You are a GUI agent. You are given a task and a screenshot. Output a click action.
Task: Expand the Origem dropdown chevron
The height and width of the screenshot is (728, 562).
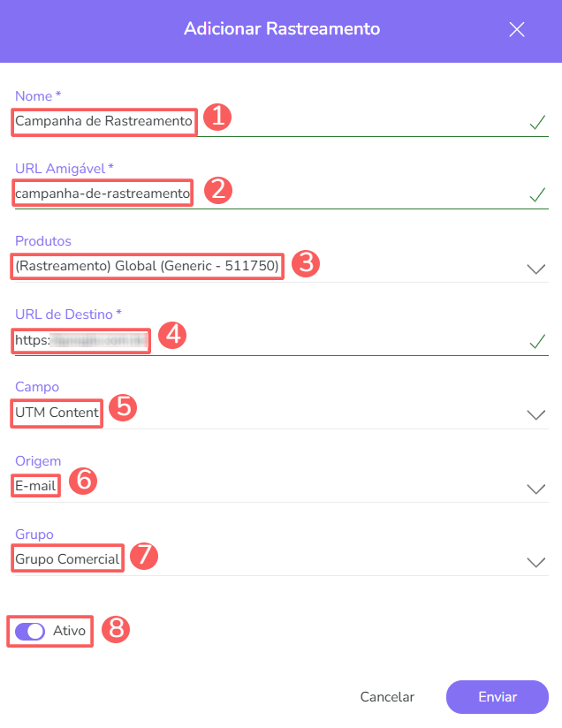(x=536, y=489)
